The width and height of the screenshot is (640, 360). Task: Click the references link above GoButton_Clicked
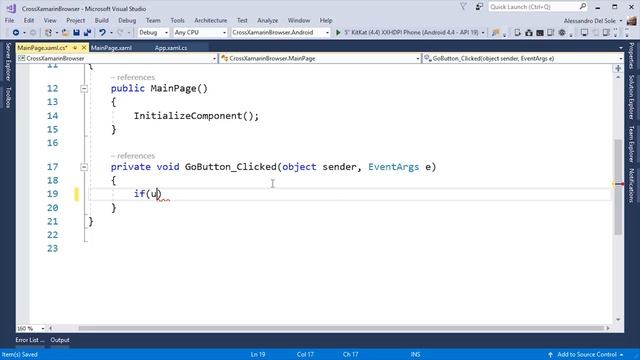(x=133, y=156)
